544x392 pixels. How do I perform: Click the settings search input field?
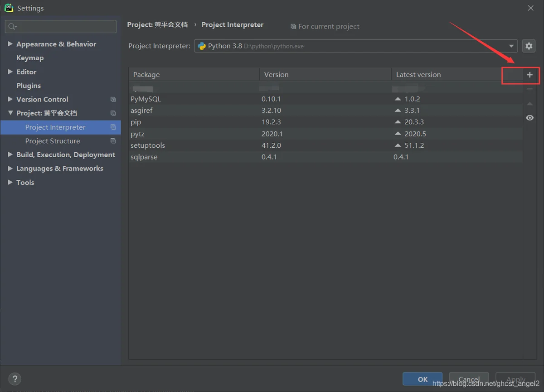tap(66, 27)
